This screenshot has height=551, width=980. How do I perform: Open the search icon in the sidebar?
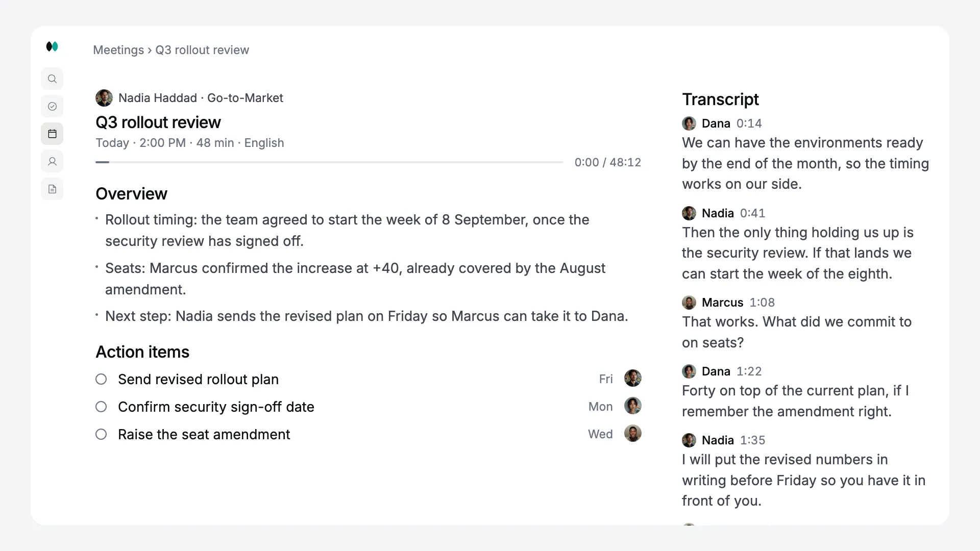tap(52, 79)
